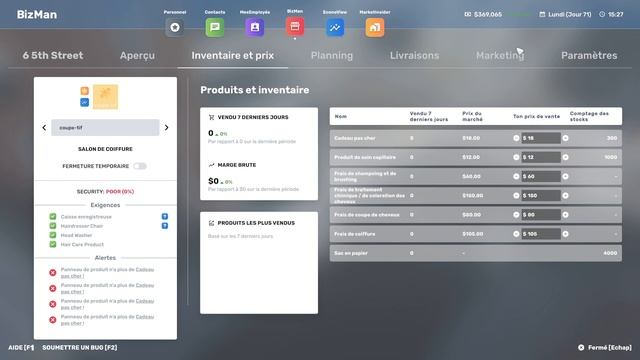Viewport: 640px width, 360px height.
Task: Open the BizMan red app icon
Action: point(295,27)
